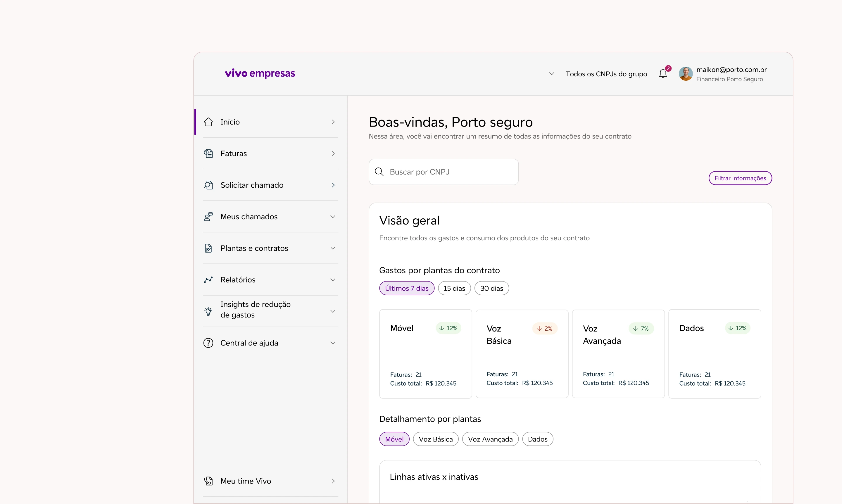Select the 15 dias period filter
842x504 pixels.
[454, 288]
